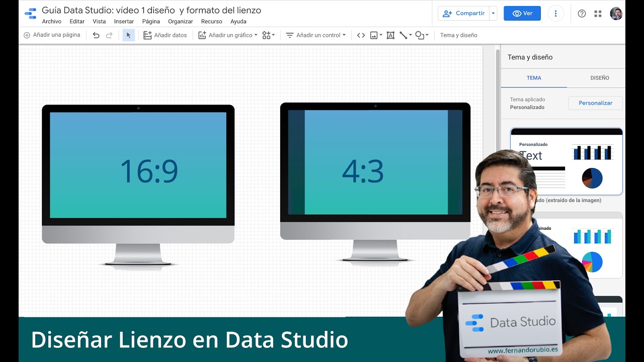
Task: Select the pointer selection mode tool
Action: (x=129, y=35)
